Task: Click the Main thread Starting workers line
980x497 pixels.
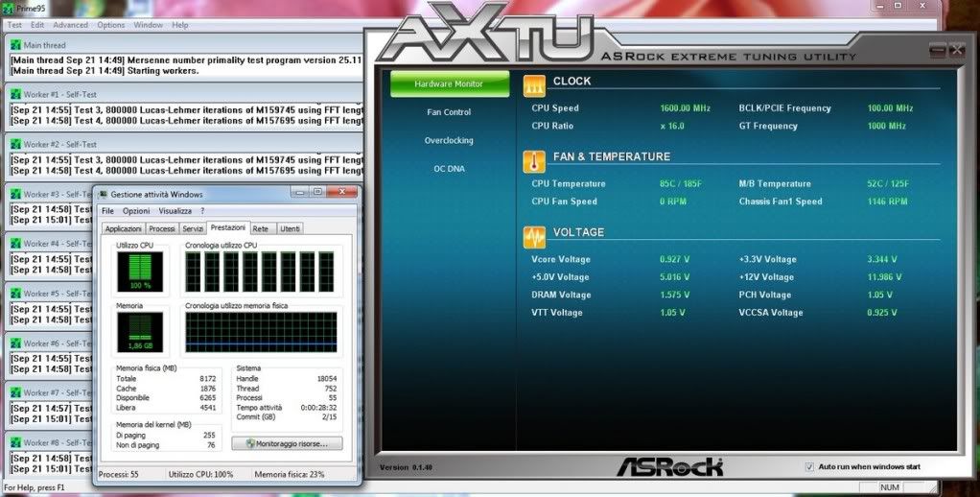Action: (x=105, y=71)
